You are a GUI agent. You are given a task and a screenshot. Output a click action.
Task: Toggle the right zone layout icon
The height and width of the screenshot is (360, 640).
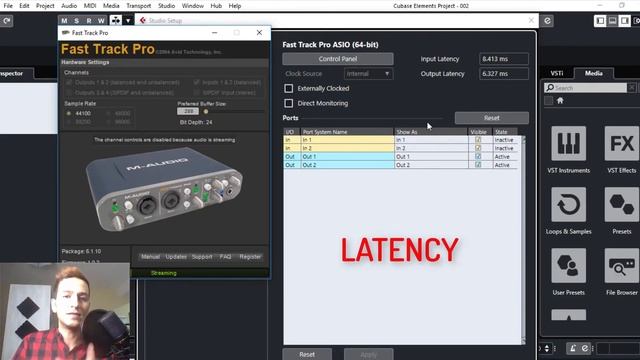pyautogui.click(x=624, y=20)
